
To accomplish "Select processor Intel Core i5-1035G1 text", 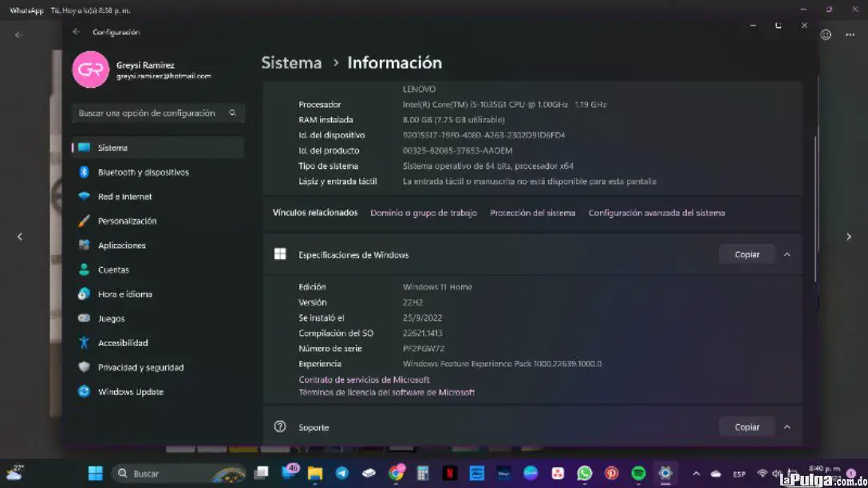I will tap(504, 104).
